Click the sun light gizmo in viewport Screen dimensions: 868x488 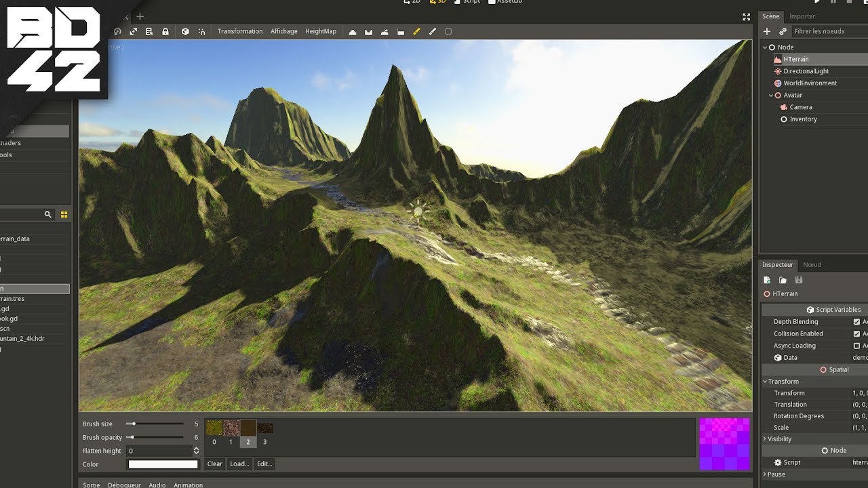pos(418,211)
